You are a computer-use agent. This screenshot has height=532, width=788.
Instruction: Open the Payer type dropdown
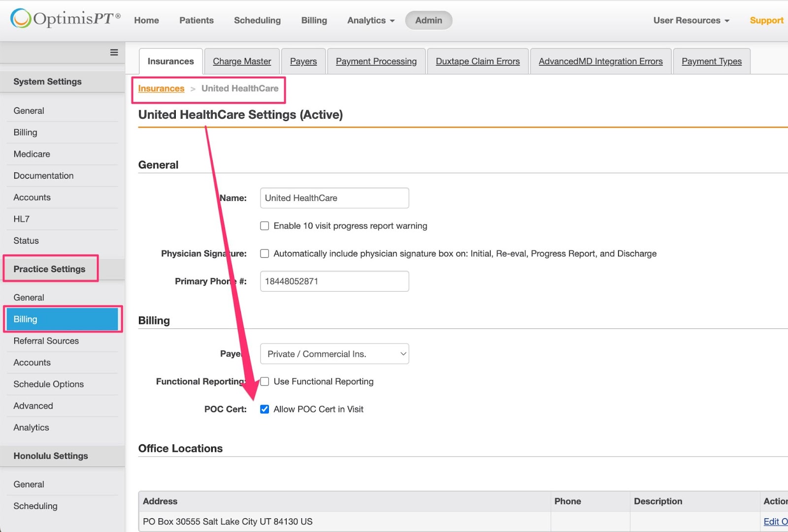click(x=334, y=354)
